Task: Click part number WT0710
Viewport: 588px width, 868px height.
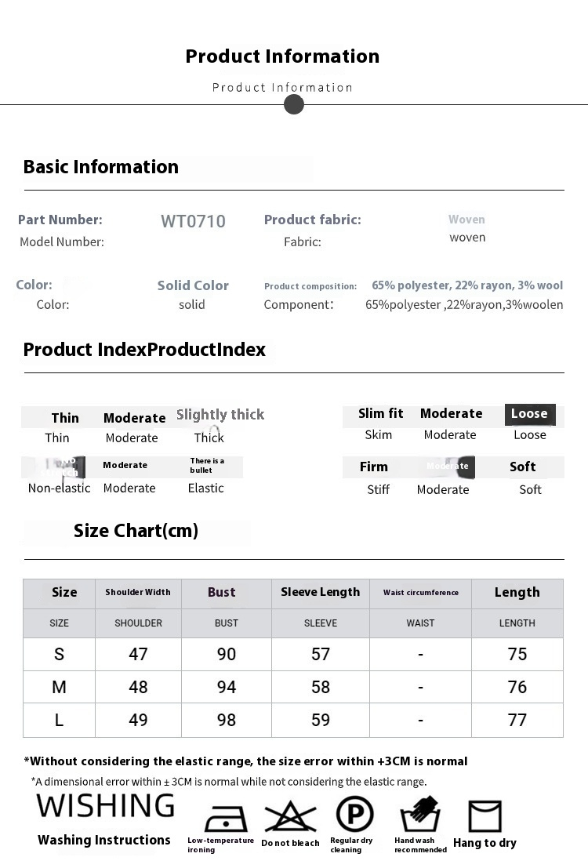Action: [193, 221]
